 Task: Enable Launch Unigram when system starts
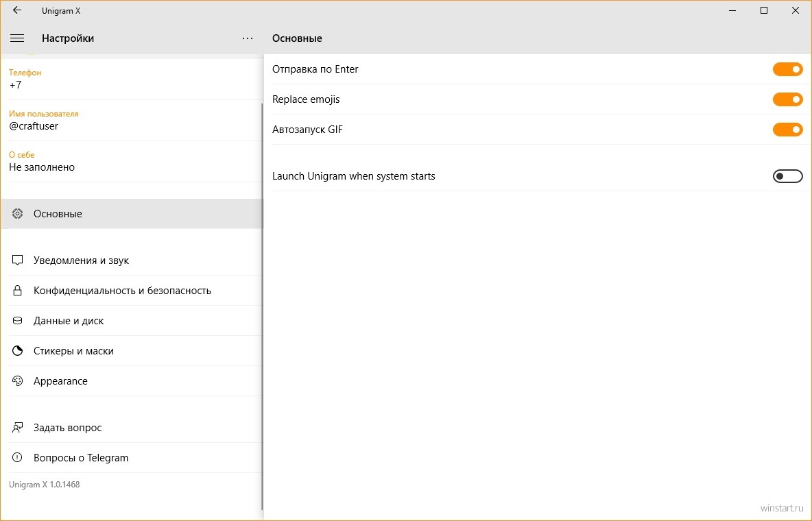click(x=788, y=176)
